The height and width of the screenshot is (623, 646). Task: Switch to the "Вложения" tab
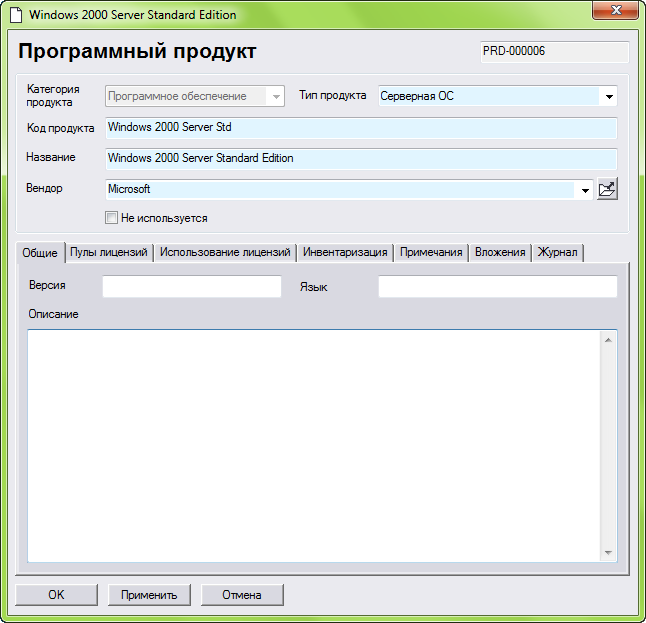tap(500, 252)
